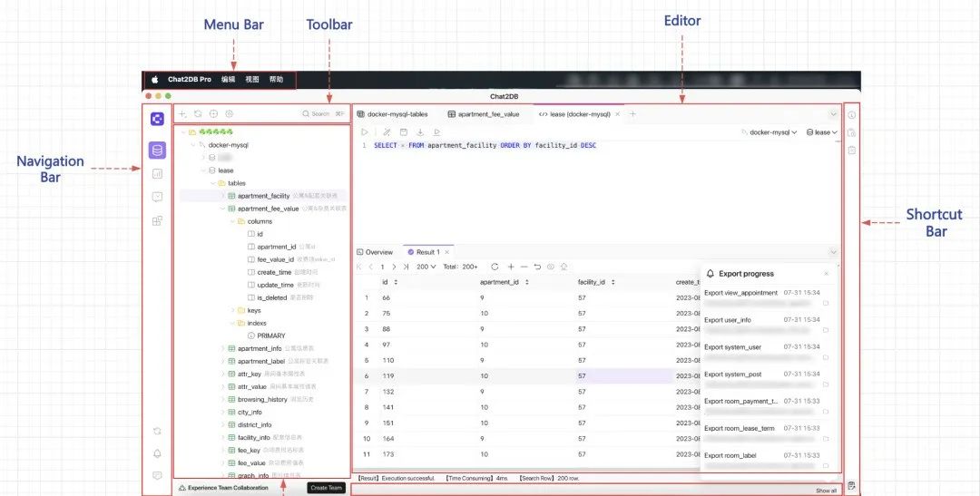Click the plus icon in the tree toolbar
Viewport: 980px width, 496px height.
point(182,114)
